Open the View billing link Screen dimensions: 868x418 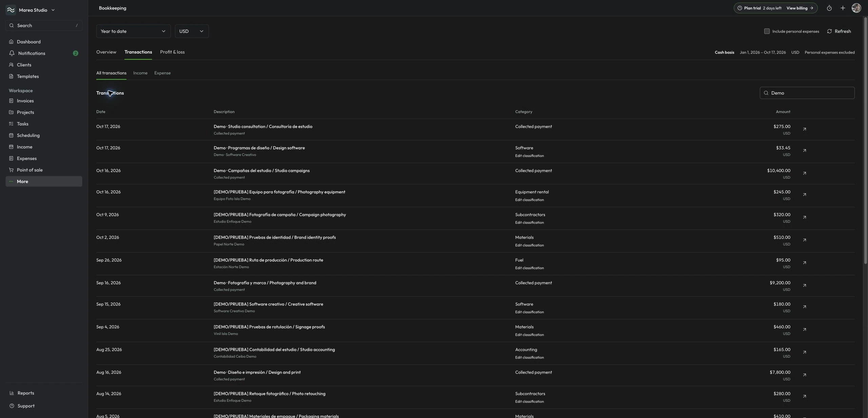(x=800, y=8)
